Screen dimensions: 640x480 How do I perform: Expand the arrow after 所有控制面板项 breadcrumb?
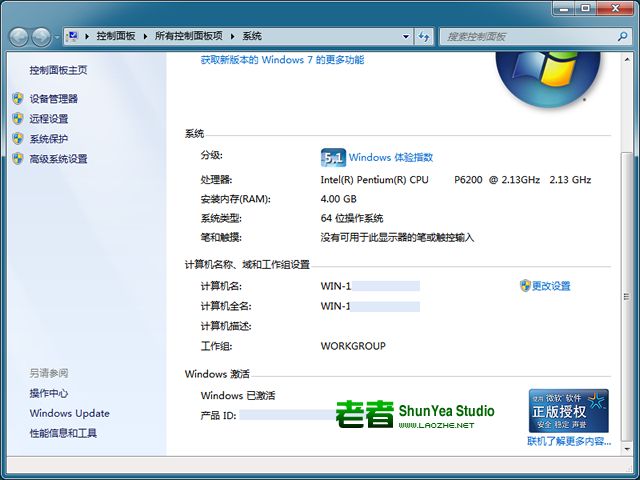point(233,36)
